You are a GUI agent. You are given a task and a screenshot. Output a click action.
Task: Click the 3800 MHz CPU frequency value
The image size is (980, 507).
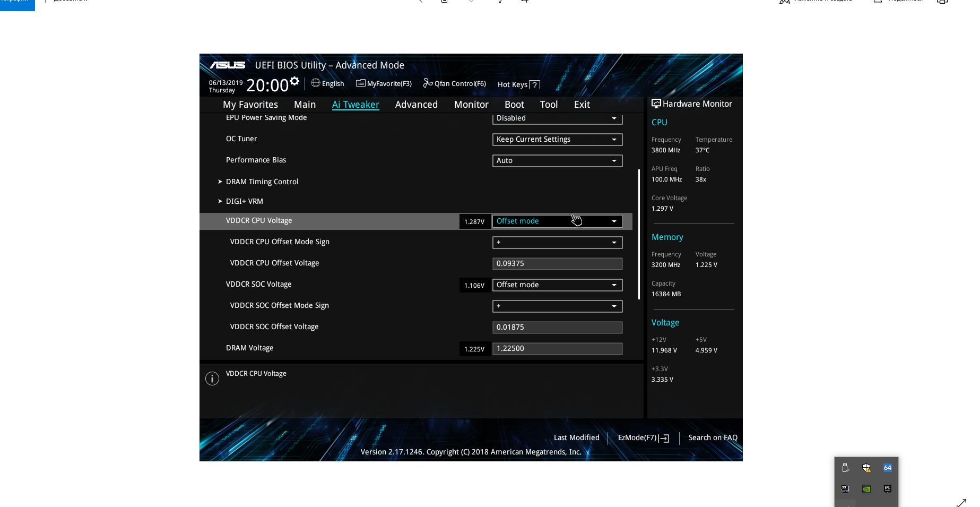666,150
